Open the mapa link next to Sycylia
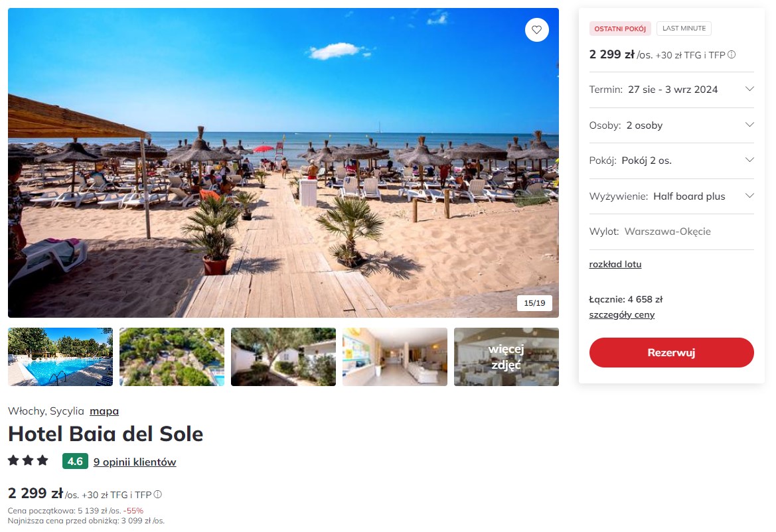776x532 pixels. pos(104,411)
